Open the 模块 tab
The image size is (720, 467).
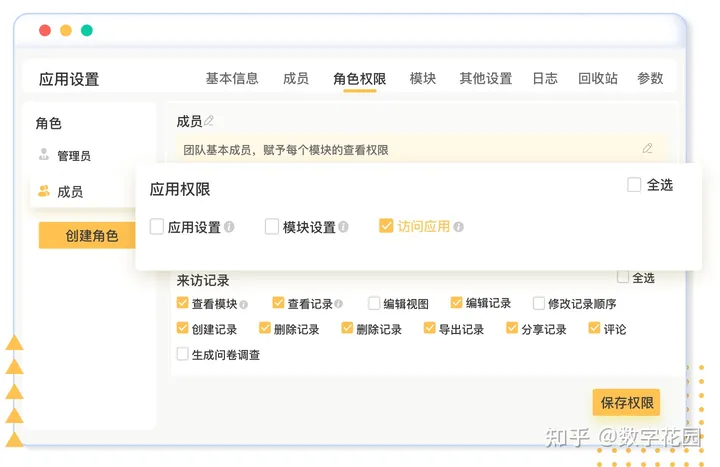click(422, 79)
